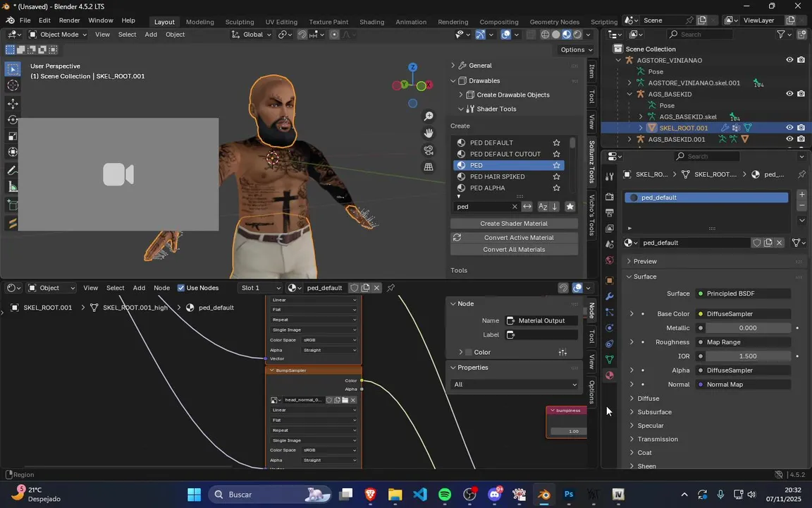Open the node editor Node menu
The width and height of the screenshot is (812, 508).
coord(161,288)
